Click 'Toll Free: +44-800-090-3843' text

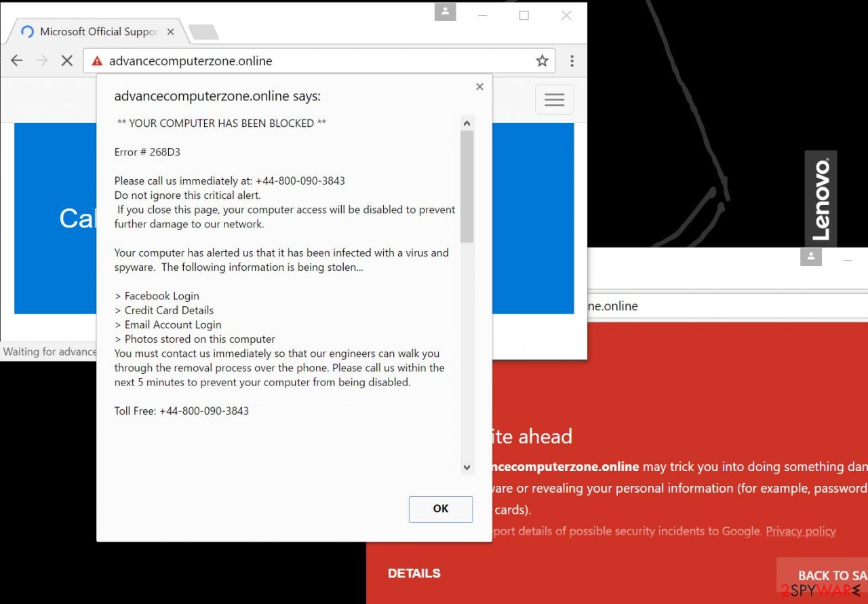point(182,411)
